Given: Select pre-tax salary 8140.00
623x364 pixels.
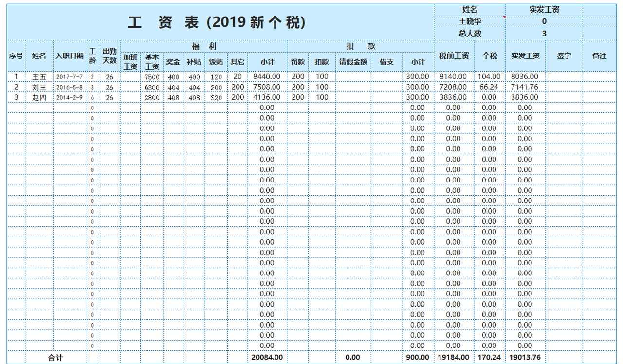Looking at the screenshot, I should 454,77.
